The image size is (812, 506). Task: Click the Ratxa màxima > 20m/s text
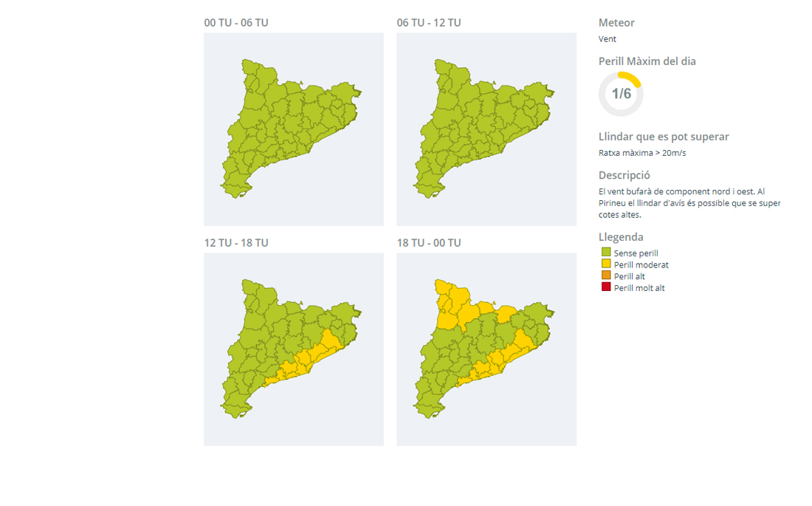[x=642, y=153]
